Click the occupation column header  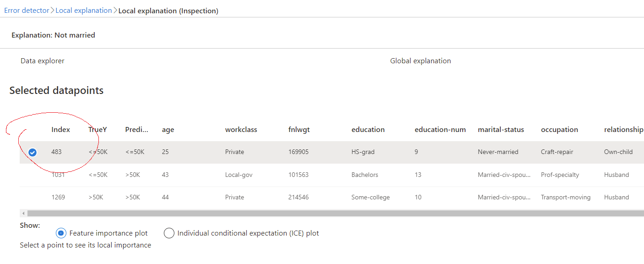pyautogui.click(x=559, y=130)
